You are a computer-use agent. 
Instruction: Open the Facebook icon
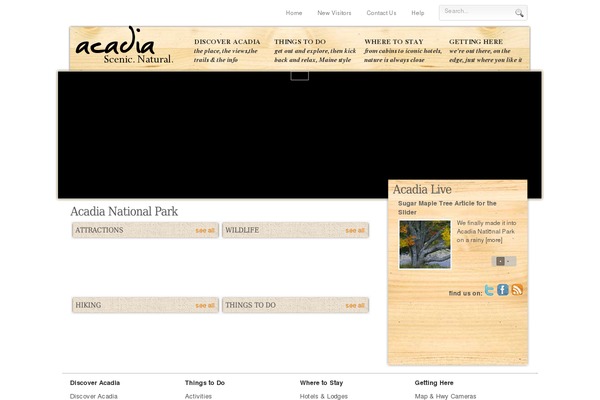pyautogui.click(x=503, y=290)
